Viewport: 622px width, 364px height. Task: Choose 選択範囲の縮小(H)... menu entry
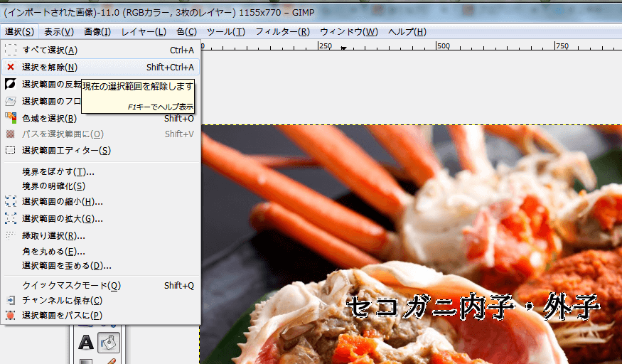click(x=100, y=201)
